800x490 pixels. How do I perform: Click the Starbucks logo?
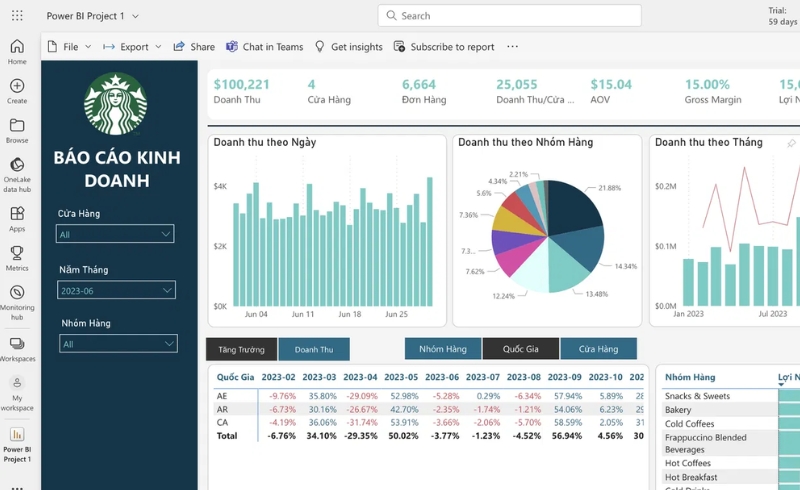(x=116, y=104)
